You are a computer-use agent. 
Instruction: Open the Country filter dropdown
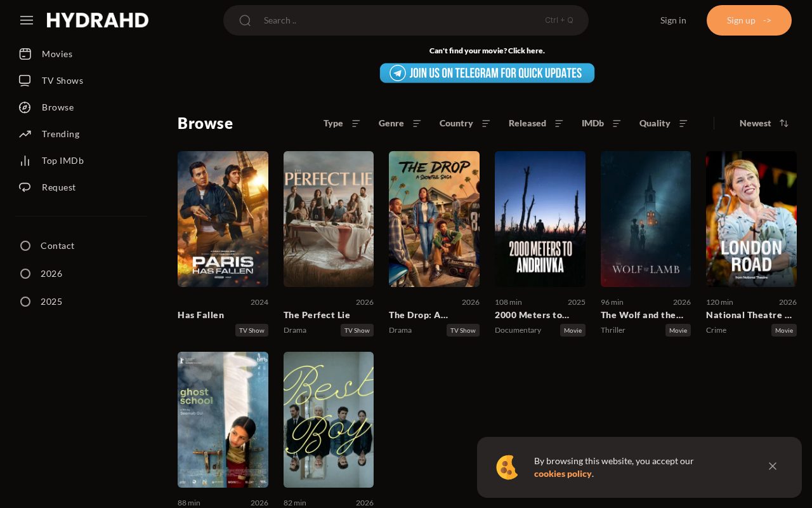point(465,123)
